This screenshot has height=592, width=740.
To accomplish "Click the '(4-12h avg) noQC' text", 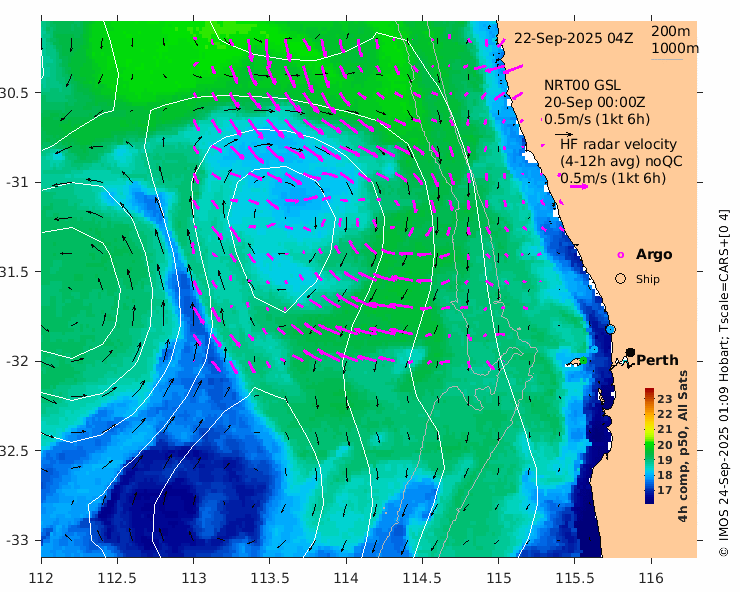I will pos(621,161).
